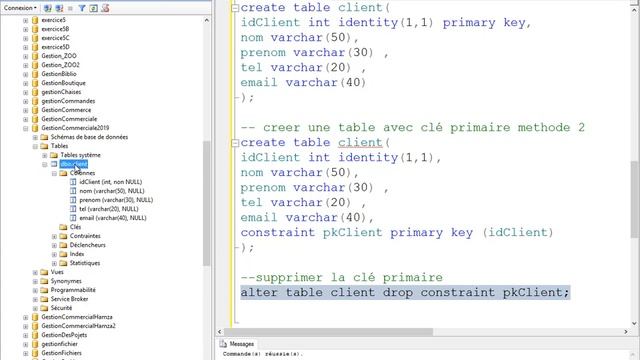Screen dimensions: 640x360
Task: Expand the GestionCommerce database node
Action: 26,110
